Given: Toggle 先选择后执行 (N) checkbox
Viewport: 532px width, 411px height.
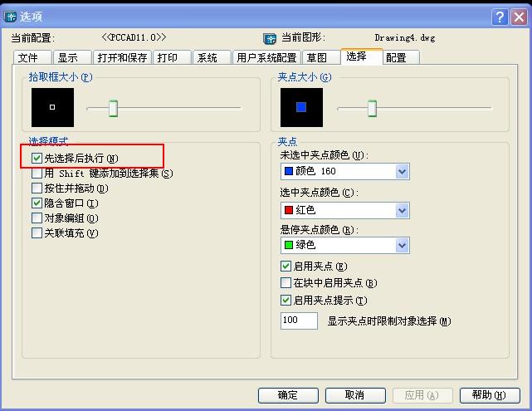Looking at the screenshot, I should pyautogui.click(x=37, y=159).
